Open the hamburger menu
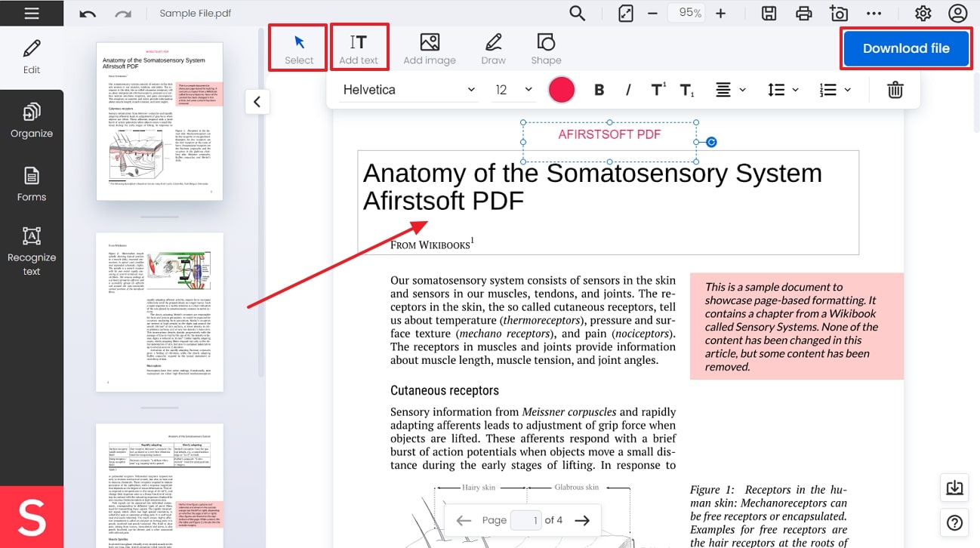 coord(32,14)
